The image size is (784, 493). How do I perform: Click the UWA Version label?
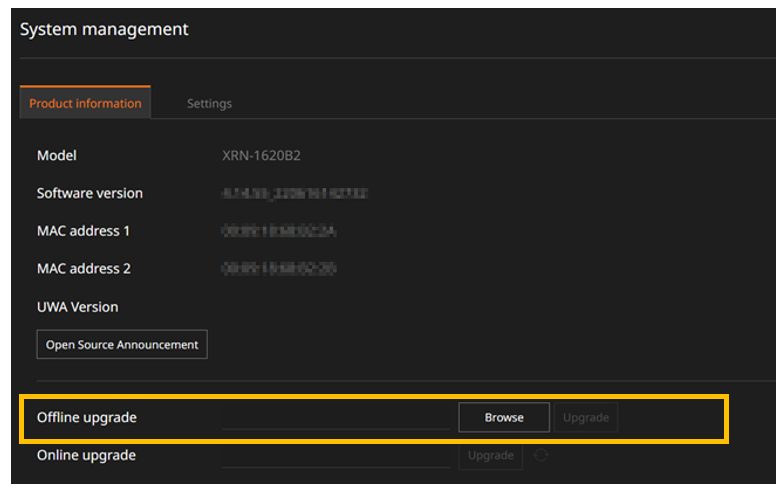(x=77, y=307)
